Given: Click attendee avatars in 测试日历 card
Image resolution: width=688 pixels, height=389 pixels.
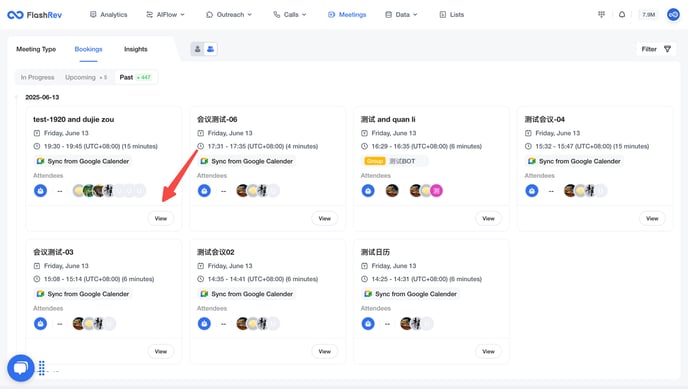Looking at the screenshot, I should [x=416, y=324].
